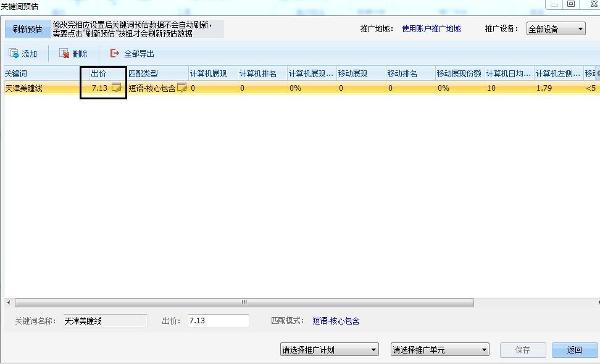Viewport: 600px width, 364px height.
Task: Click the 返回 (Return) button
Action: [x=575, y=349]
